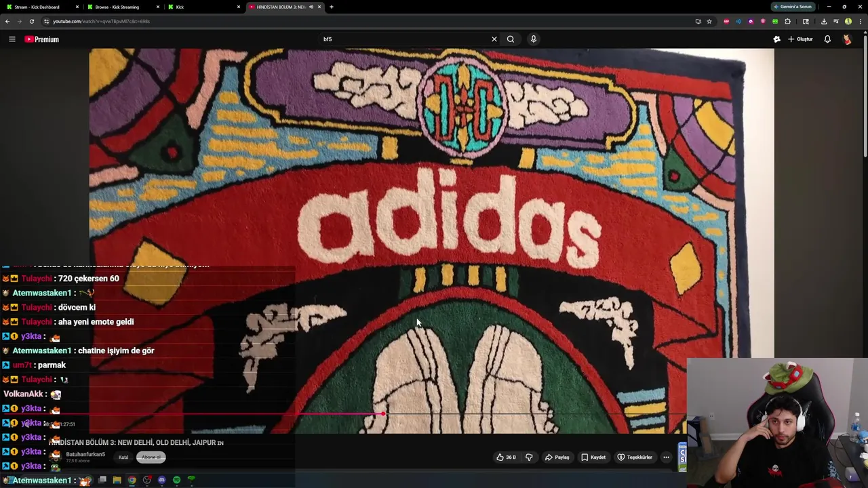
Task: Click the Teşekkürler thanks button
Action: (635, 457)
